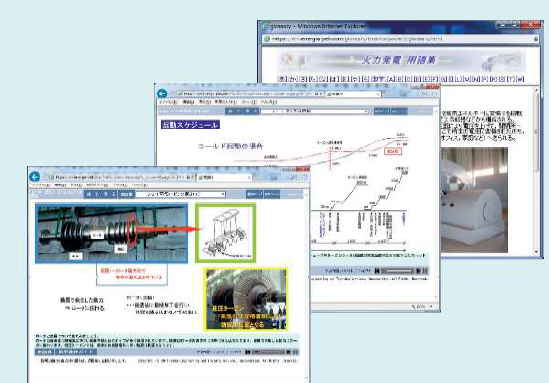Open the ヘルプ menu in the middle window
The width and height of the screenshot is (549, 383).
point(269,102)
